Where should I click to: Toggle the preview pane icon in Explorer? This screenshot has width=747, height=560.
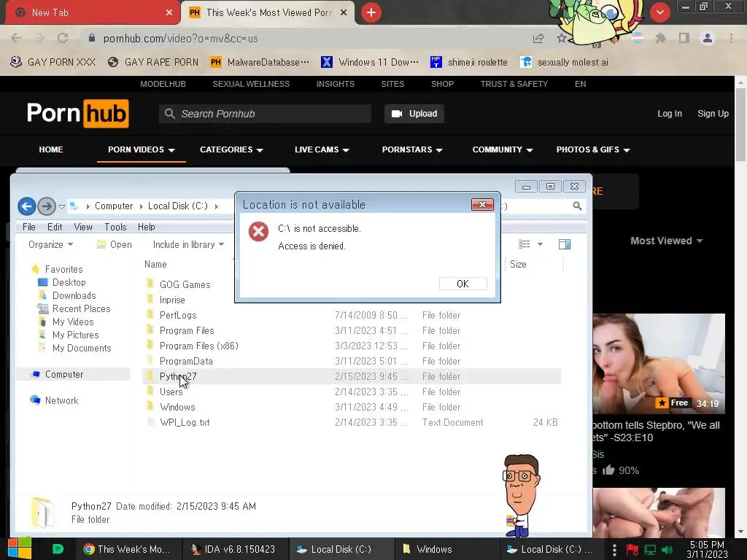tap(565, 244)
